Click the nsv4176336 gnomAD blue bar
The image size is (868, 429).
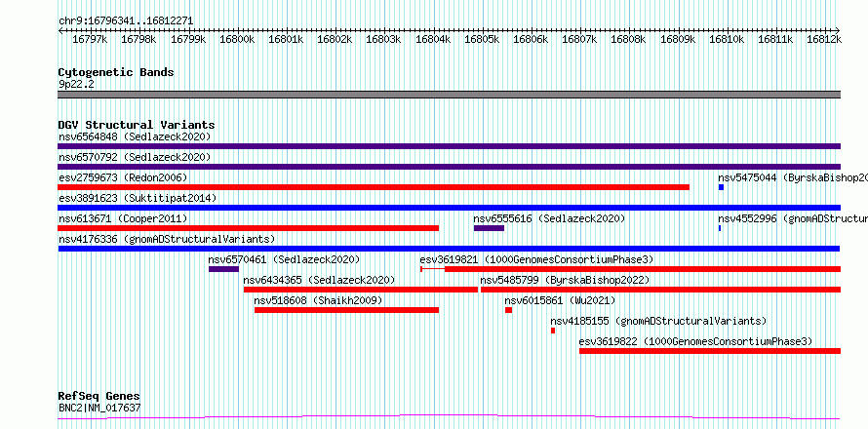click(x=449, y=249)
